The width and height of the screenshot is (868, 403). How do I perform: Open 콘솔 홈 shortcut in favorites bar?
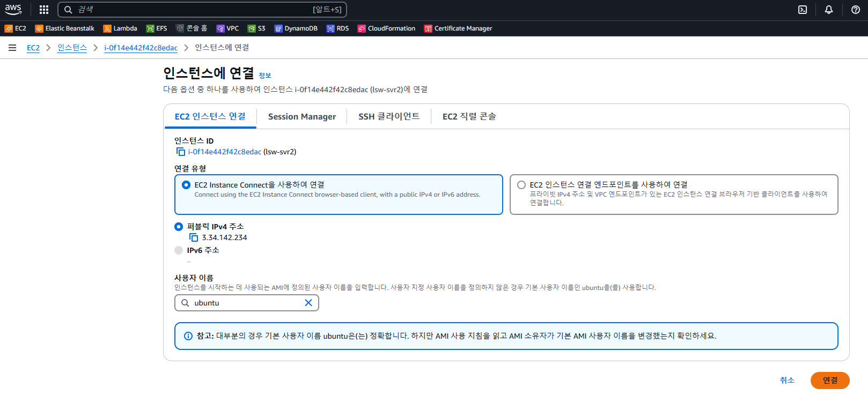192,28
